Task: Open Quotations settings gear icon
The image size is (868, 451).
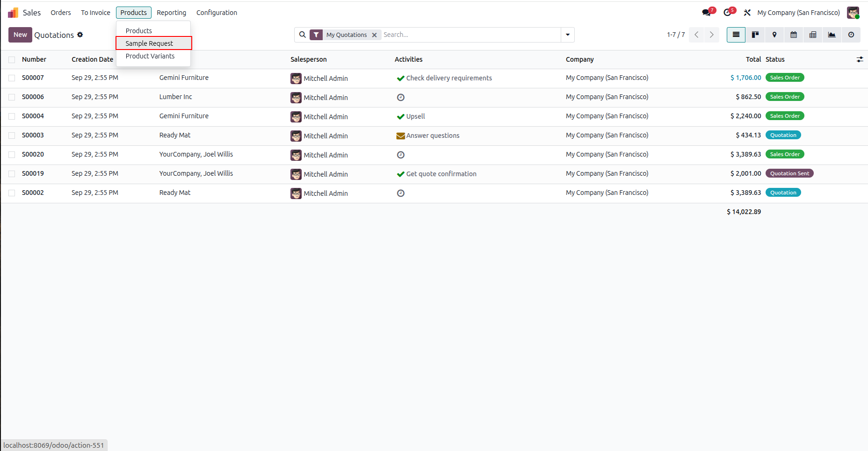Action: point(80,35)
